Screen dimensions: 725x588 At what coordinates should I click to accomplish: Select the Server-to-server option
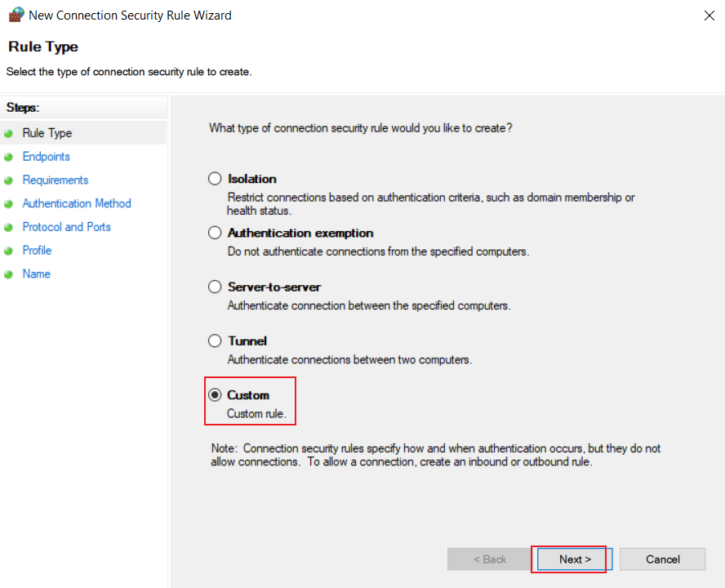[215, 287]
